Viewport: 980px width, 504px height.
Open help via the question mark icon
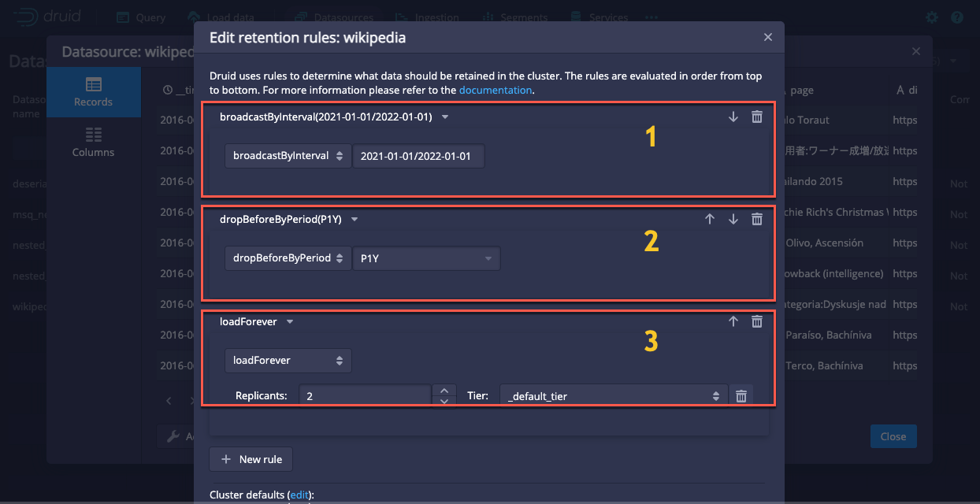pos(956,17)
